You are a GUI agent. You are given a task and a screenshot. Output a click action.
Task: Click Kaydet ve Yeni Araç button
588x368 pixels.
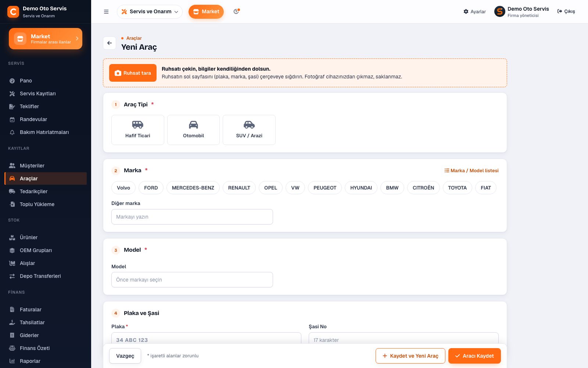coord(410,356)
